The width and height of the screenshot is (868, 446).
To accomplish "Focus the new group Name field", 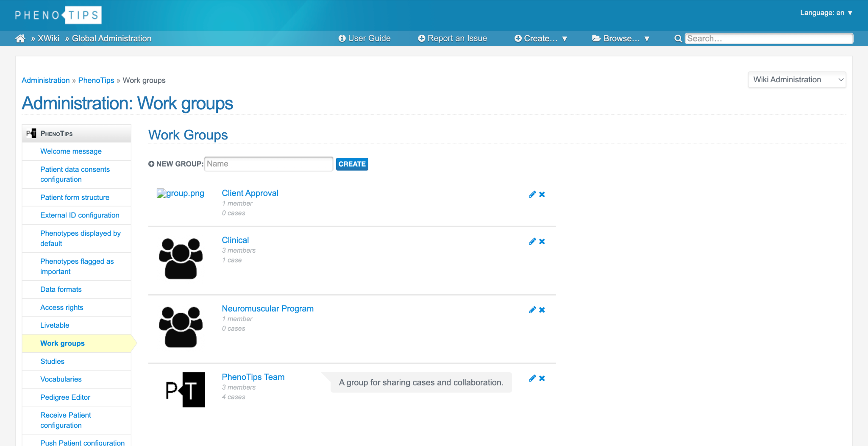I will [269, 164].
